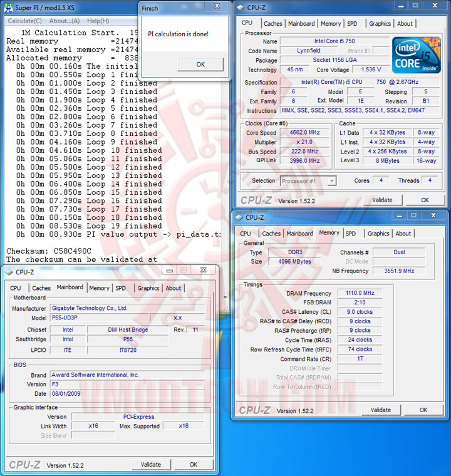
Task: Switch to SPD tab in top CPU-Z
Action: 352,24
